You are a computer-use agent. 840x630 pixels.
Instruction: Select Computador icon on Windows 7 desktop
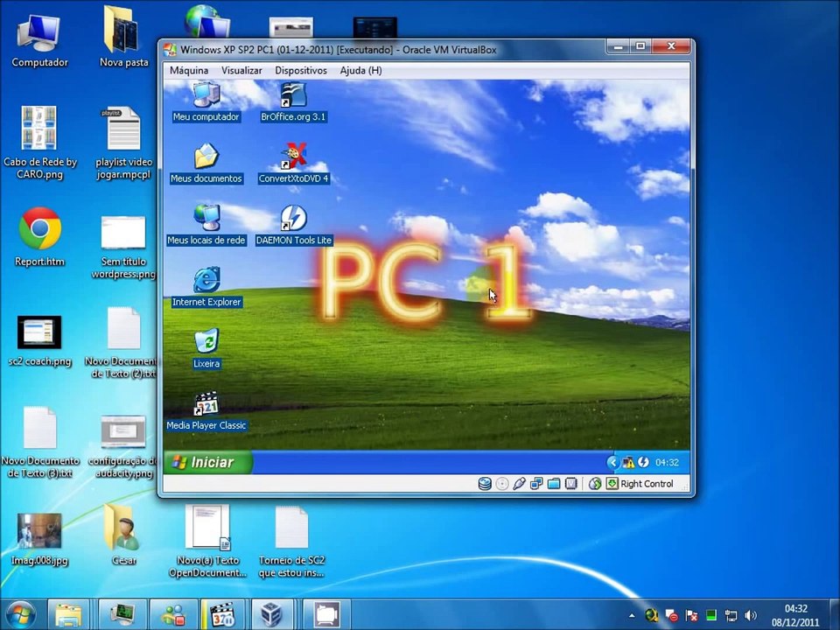click(39, 41)
